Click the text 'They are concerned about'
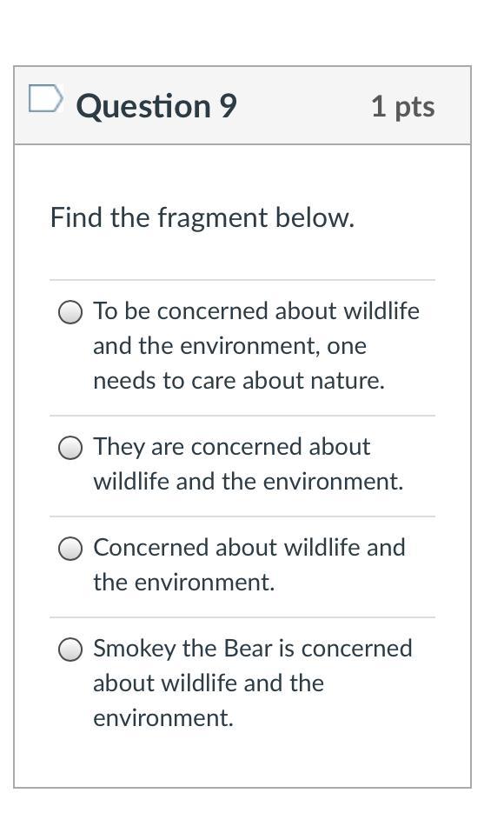 click(232, 447)
